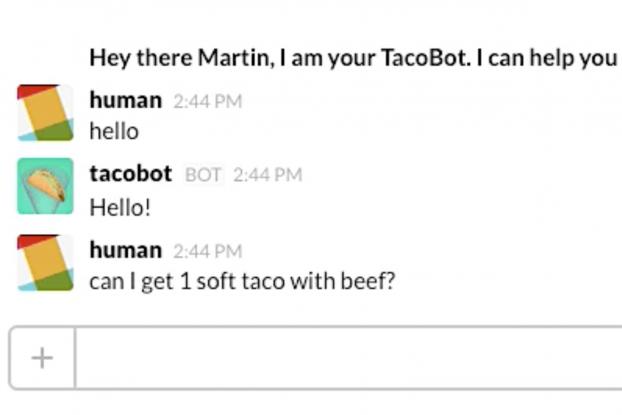Click the 2:44 PM timestamp next to BOT
The width and height of the screenshot is (622, 415).
(268, 175)
